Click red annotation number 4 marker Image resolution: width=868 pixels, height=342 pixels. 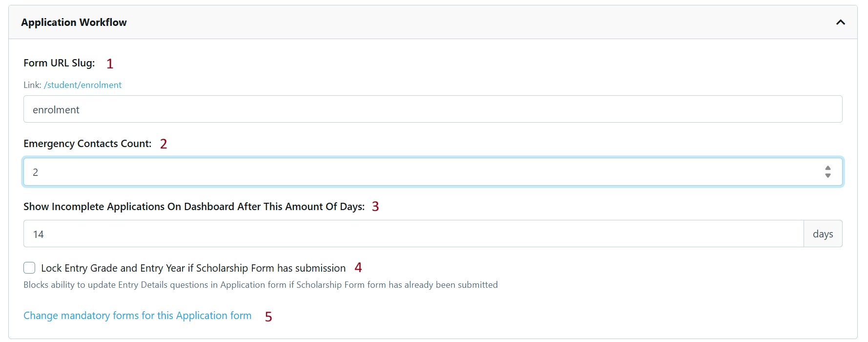[358, 268]
